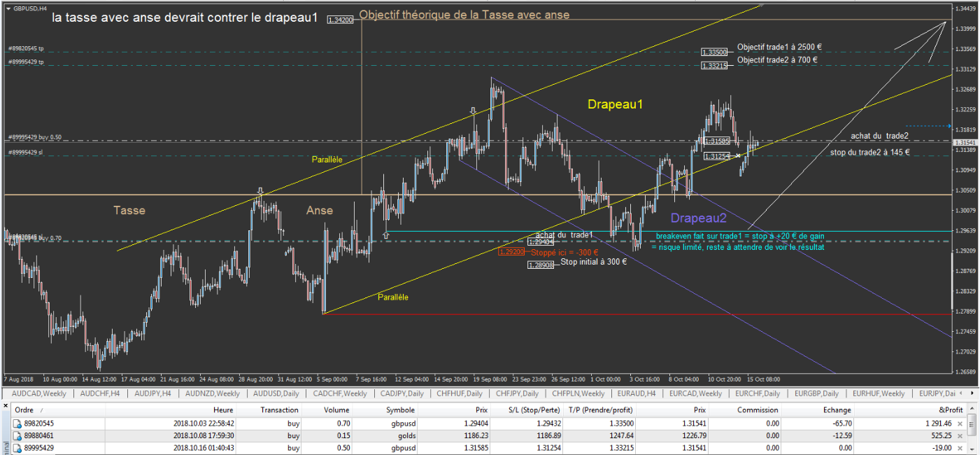The image size is (980, 455).
Task: Select the #89820545 tp level label
Action: pyautogui.click(x=25, y=49)
